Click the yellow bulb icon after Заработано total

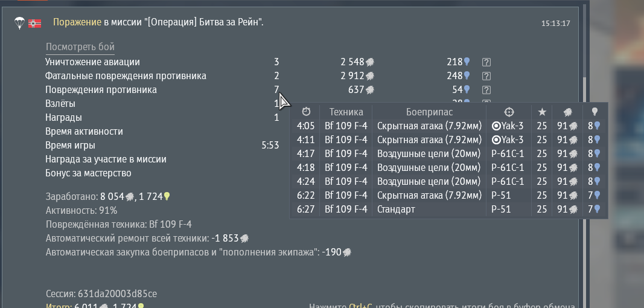pyautogui.click(x=167, y=196)
